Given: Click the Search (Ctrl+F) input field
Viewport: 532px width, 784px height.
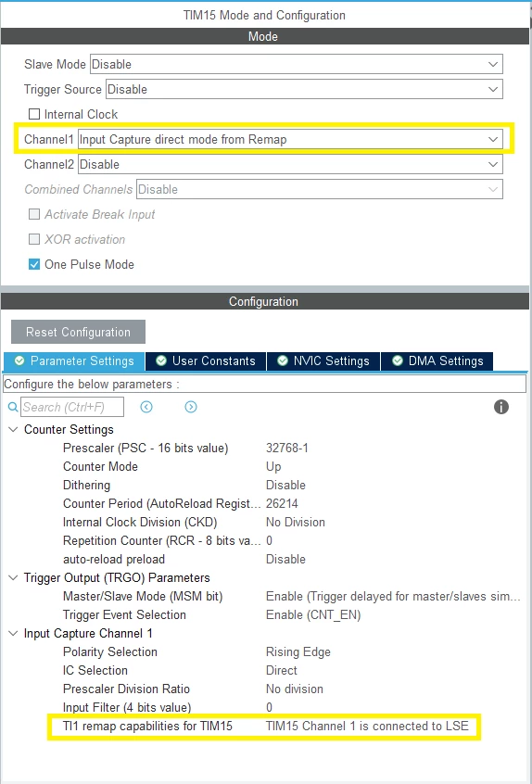Looking at the screenshot, I should point(72,407).
